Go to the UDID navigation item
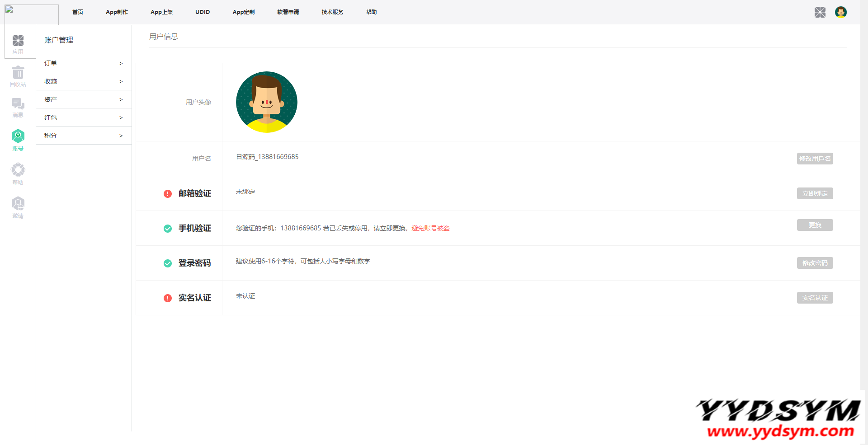Viewport: 868px width, 445px height. point(203,12)
